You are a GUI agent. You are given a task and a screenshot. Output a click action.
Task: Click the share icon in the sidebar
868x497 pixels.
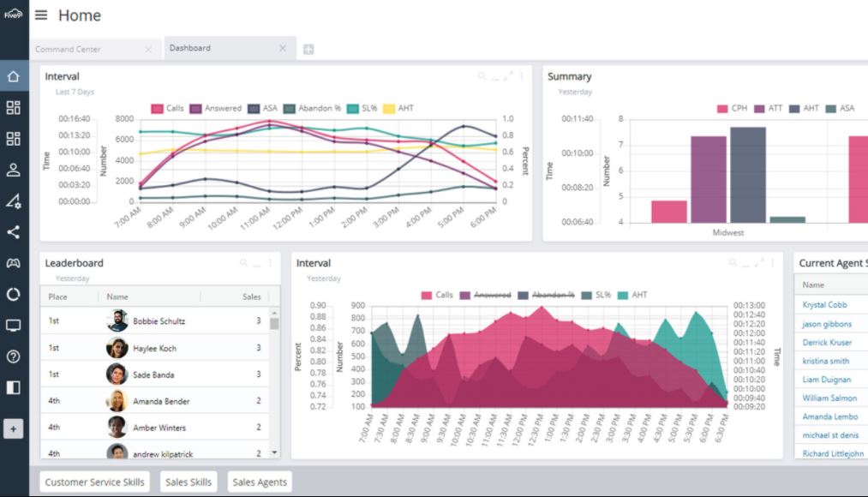click(x=14, y=232)
